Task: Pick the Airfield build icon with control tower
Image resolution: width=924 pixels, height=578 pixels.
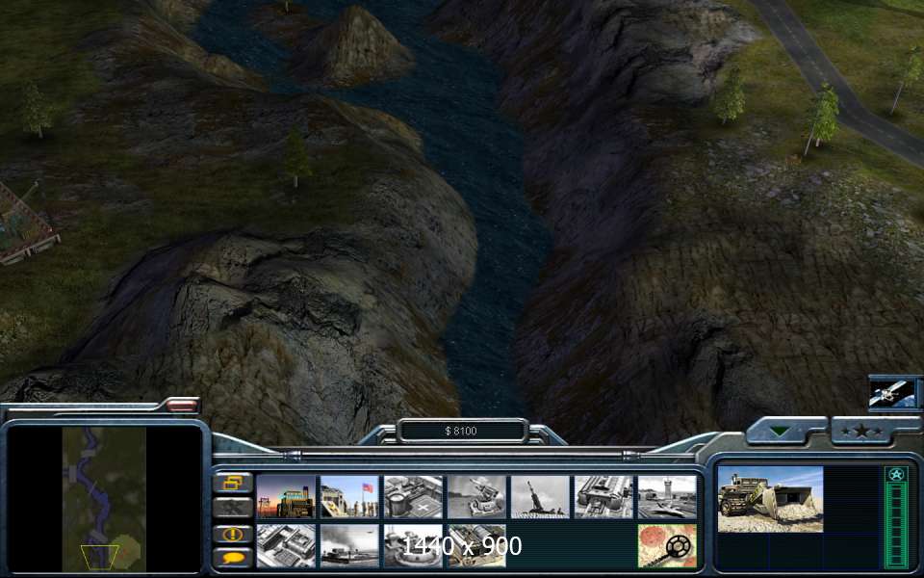Action: [x=668, y=497]
